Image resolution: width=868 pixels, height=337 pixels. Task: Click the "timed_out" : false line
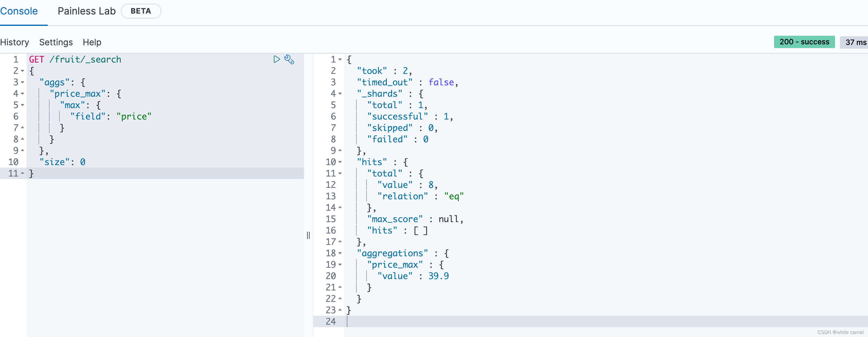coord(408,83)
